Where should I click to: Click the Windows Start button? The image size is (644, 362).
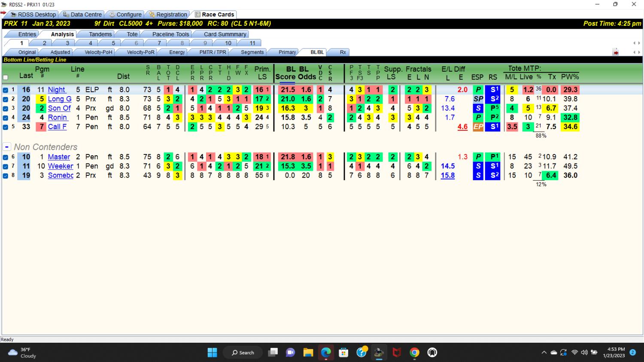[212, 353]
